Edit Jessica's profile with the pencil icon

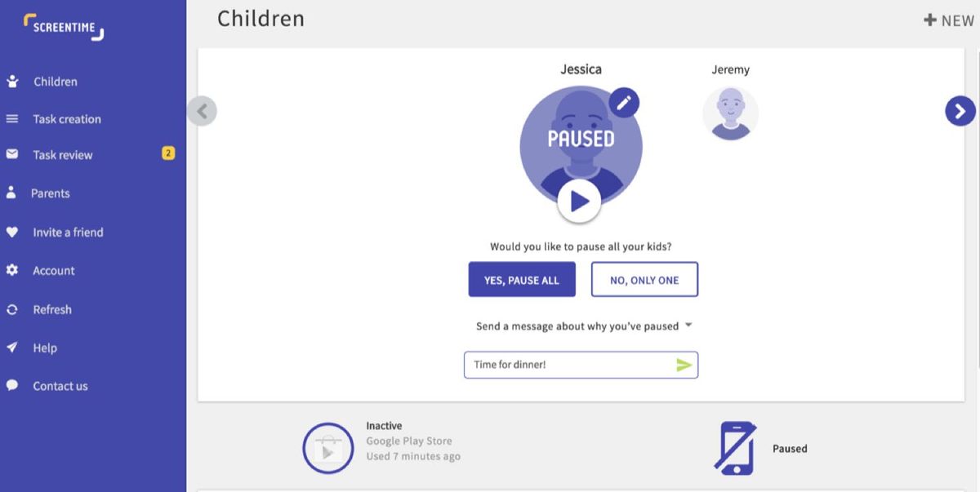coord(622,102)
